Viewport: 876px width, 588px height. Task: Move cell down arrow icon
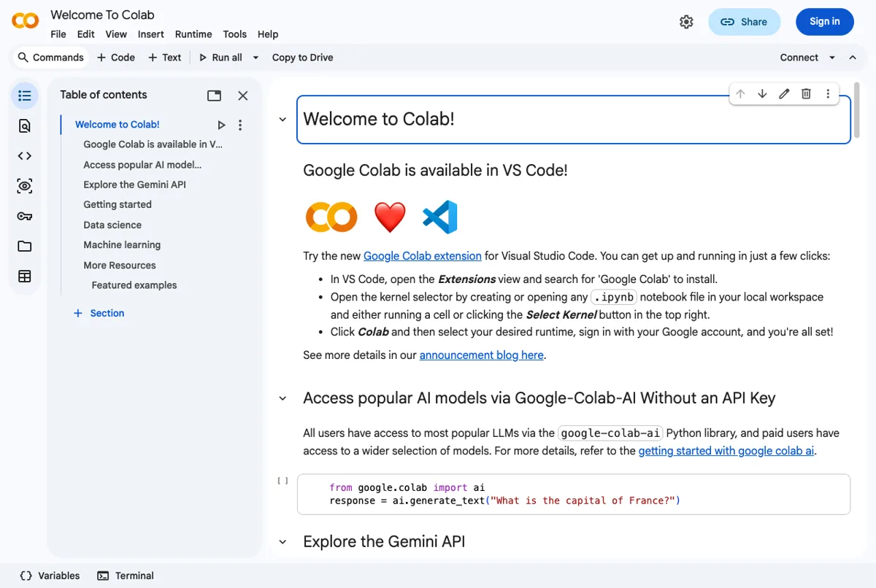point(762,93)
